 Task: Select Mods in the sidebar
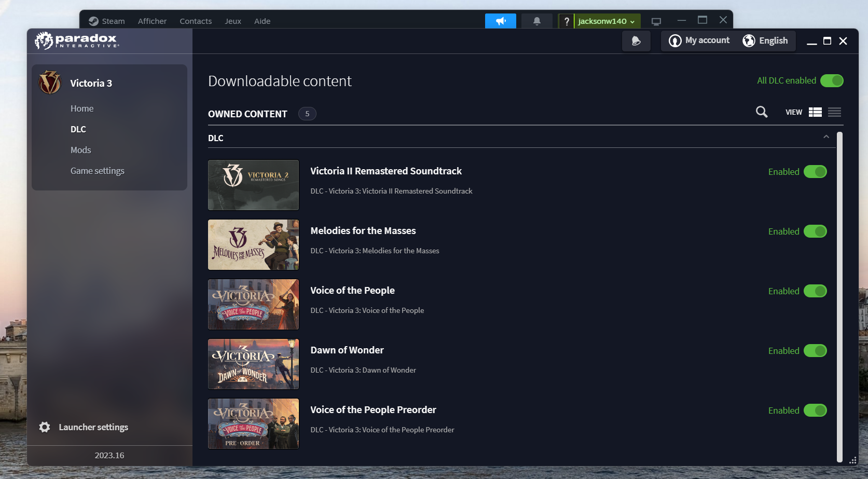(80, 149)
